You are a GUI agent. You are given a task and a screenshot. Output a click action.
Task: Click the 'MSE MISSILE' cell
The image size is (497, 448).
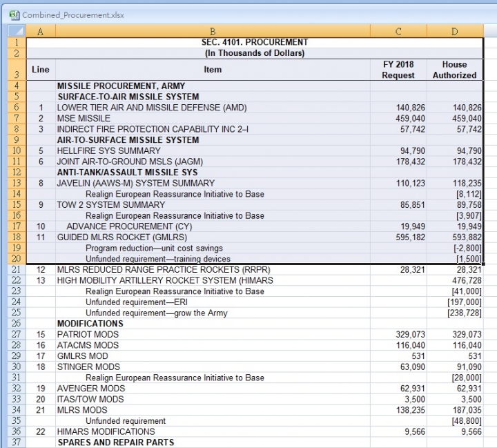[213, 118]
